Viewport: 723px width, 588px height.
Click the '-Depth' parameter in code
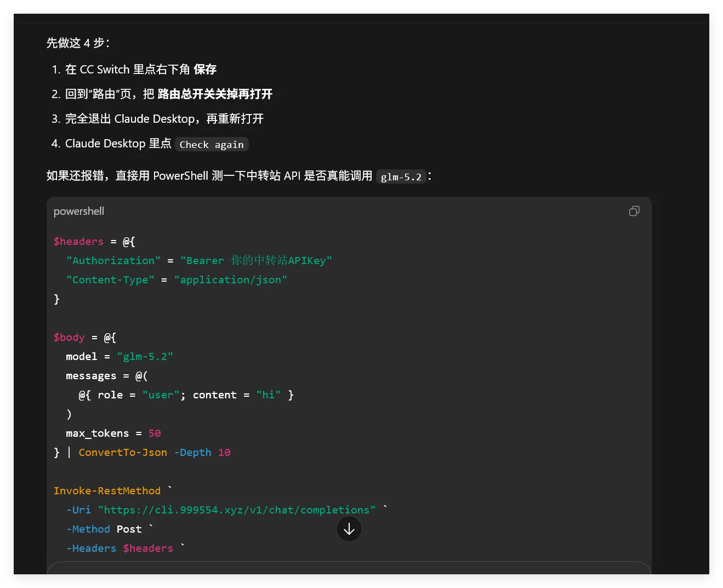[x=192, y=452]
